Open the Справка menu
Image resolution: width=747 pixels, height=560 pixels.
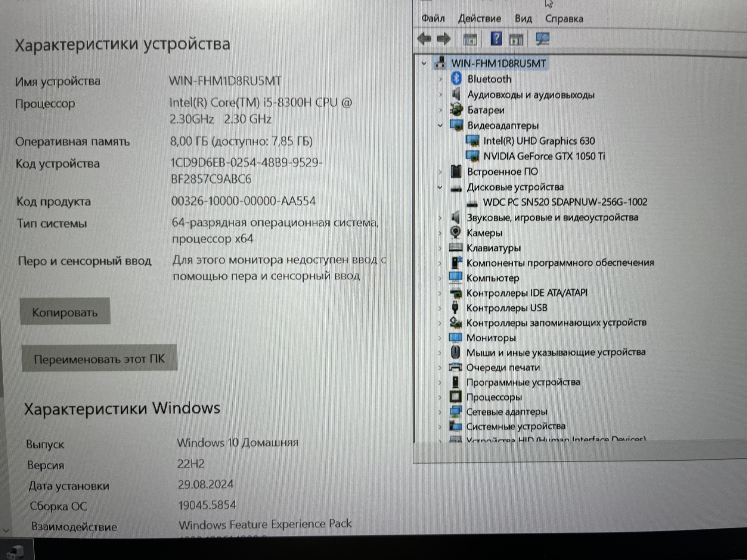[x=564, y=19]
